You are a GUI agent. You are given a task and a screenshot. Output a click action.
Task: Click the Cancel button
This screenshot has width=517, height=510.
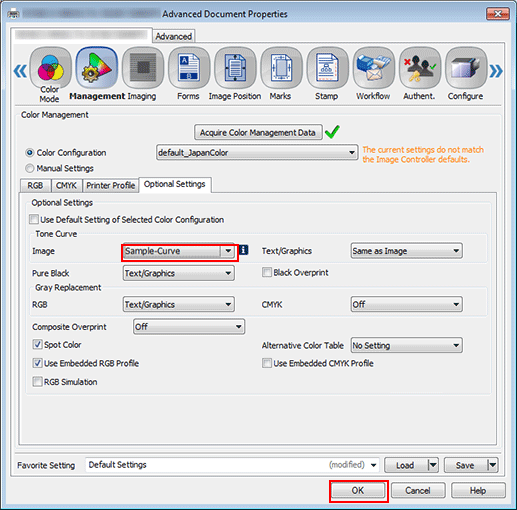(418, 490)
